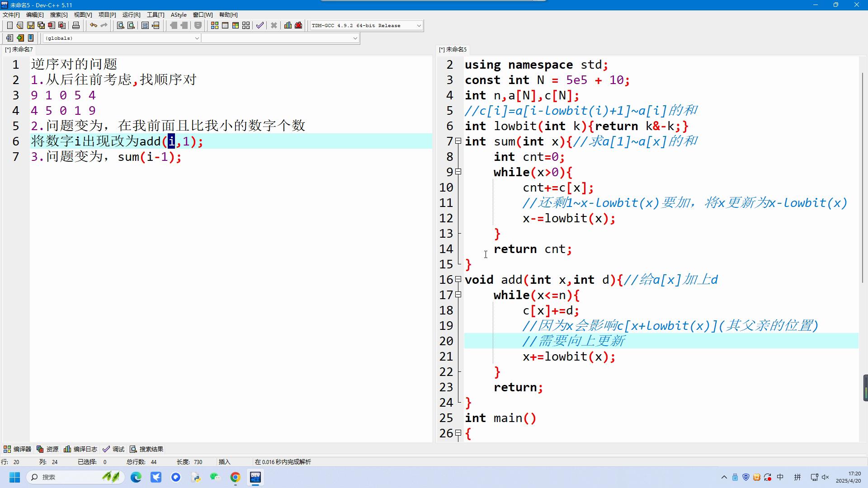Click the Profile analysis bar chart icon

click(288, 26)
